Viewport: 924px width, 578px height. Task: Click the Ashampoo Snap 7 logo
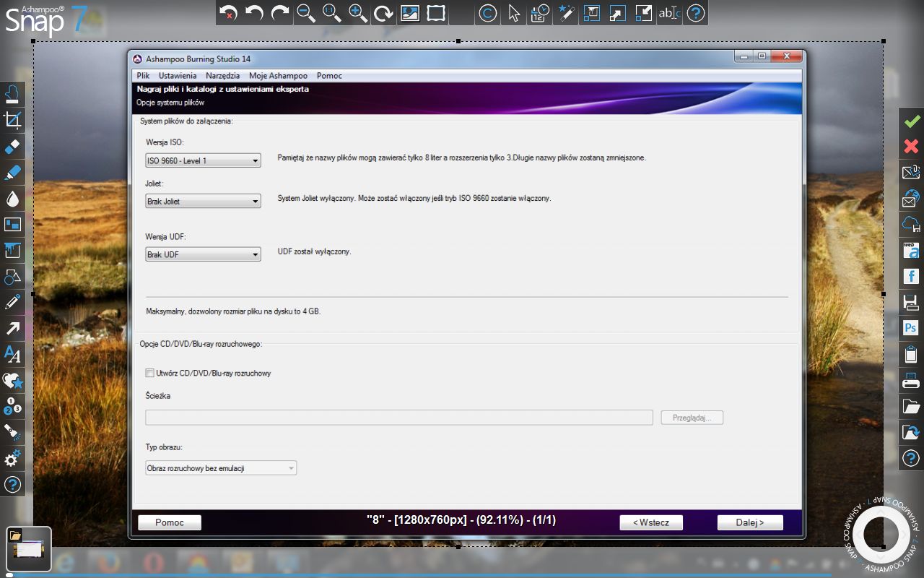(47, 20)
